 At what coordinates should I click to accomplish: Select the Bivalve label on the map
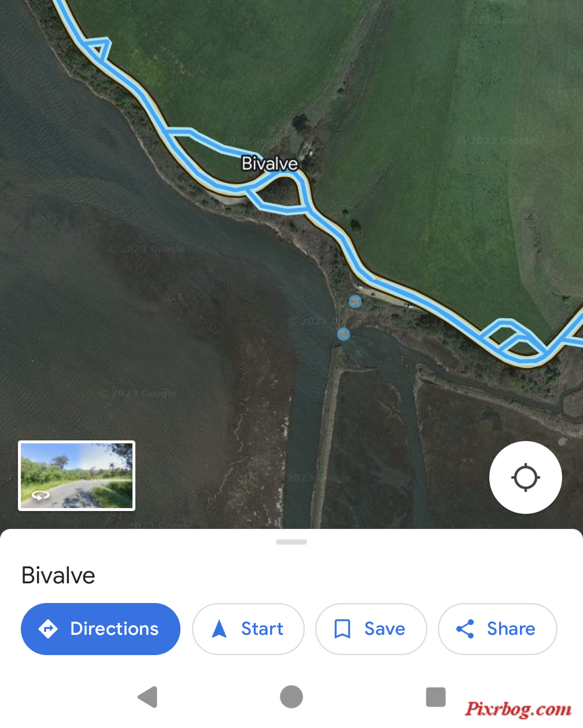click(270, 164)
